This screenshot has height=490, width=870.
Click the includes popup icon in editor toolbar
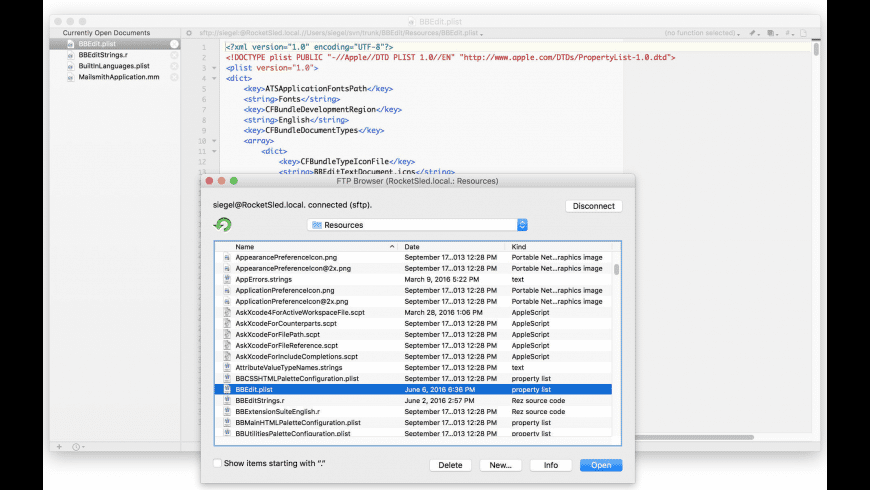772,33
